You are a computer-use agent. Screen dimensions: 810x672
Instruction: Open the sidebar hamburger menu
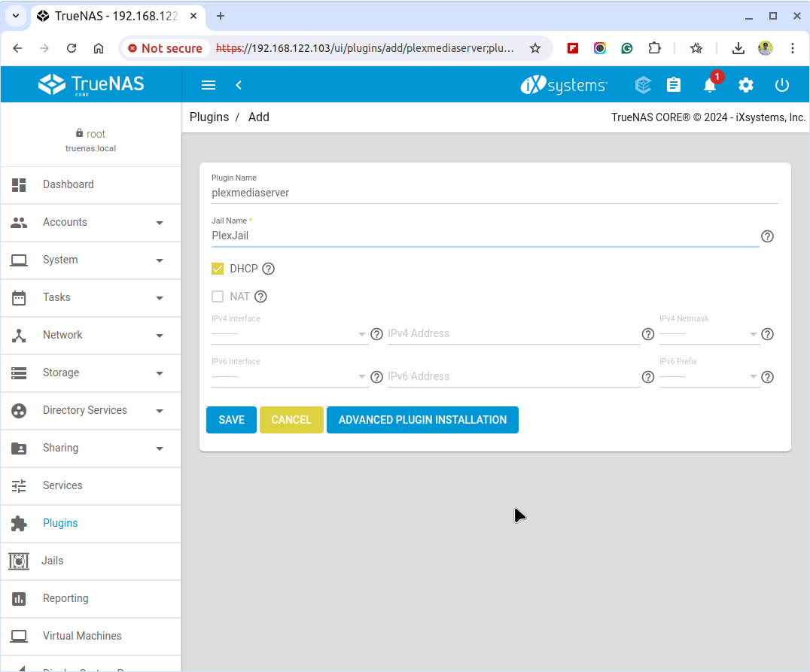[x=209, y=85]
